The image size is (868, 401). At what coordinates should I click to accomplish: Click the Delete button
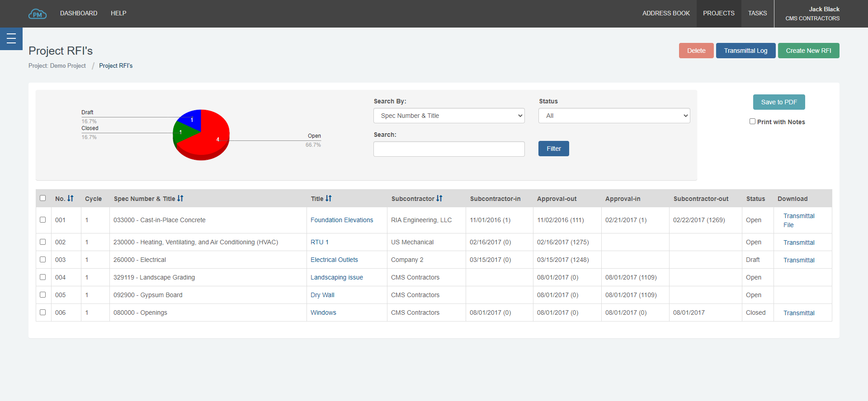coord(696,51)
